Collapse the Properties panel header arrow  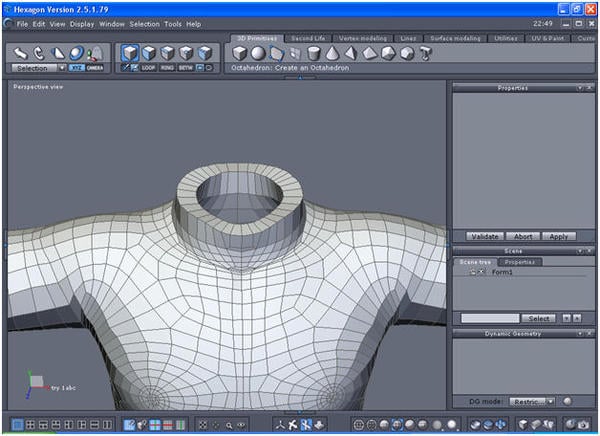point(579,88)
